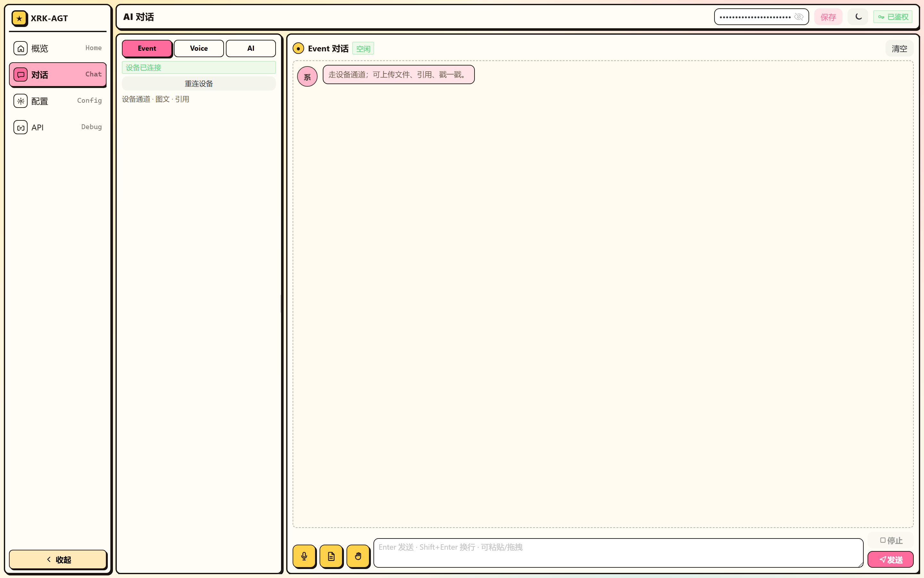This screenshot has height=578, width=924.
Task: Click the Event 对话 header dot icon
Action: pos(298,48)
